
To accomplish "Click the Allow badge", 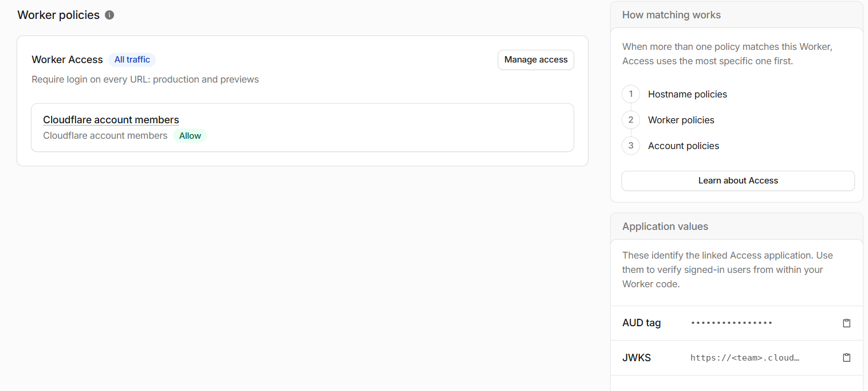I will coord(190,136).
